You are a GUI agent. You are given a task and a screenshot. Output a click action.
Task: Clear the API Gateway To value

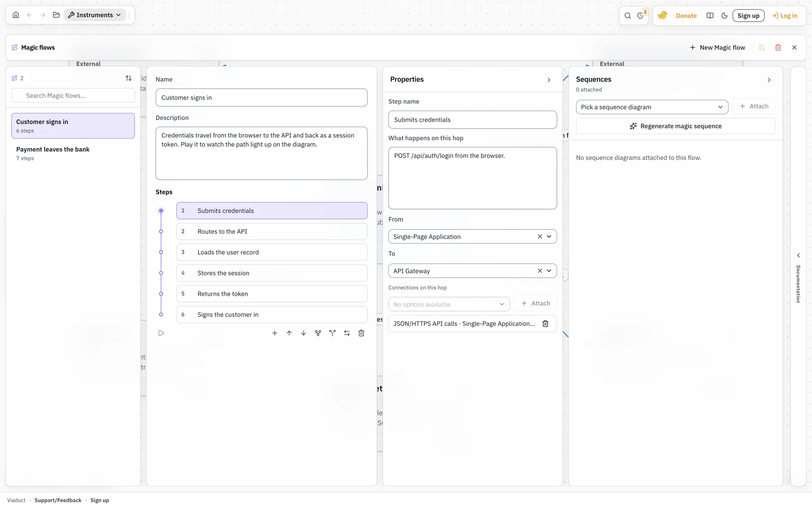tap(540, 271)
